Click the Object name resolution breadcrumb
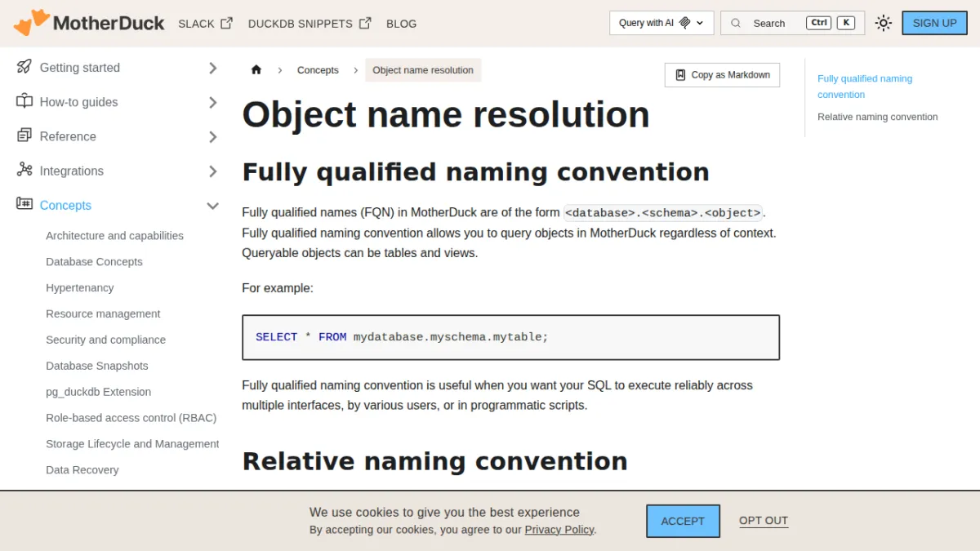The height and width of the screenshot is (551, 980). [423, 70]
